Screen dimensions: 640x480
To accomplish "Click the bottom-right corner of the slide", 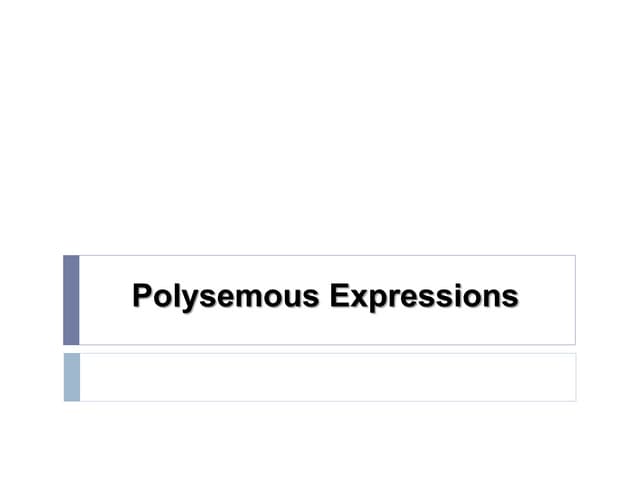I will click(635, 475).
